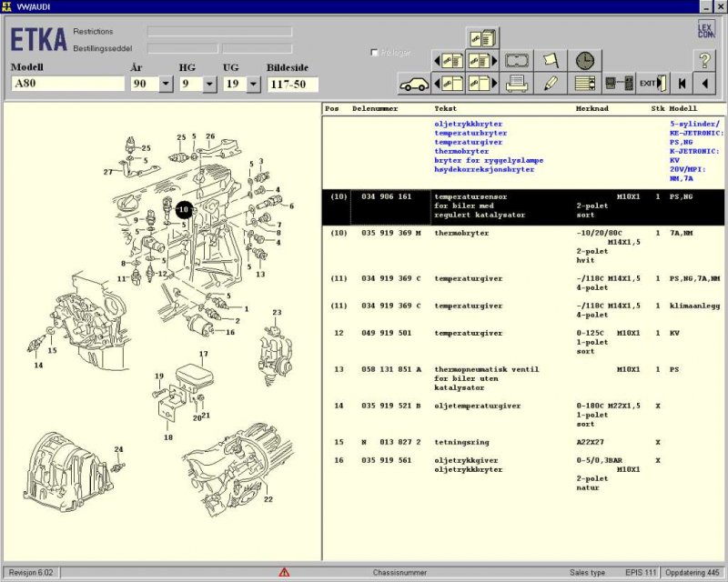Click the flag marker icon
This screenshot has height=582, width=728.
(x=550, y=61)
